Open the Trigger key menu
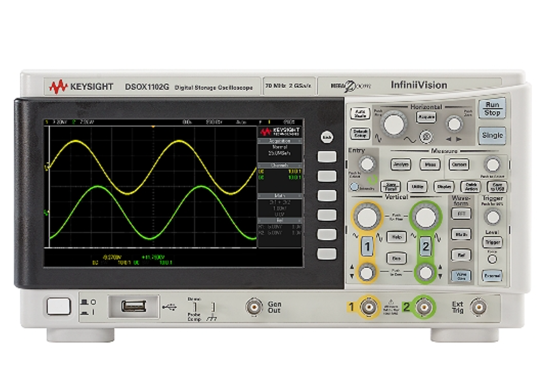Screen dimensions: 543x392 492,242
